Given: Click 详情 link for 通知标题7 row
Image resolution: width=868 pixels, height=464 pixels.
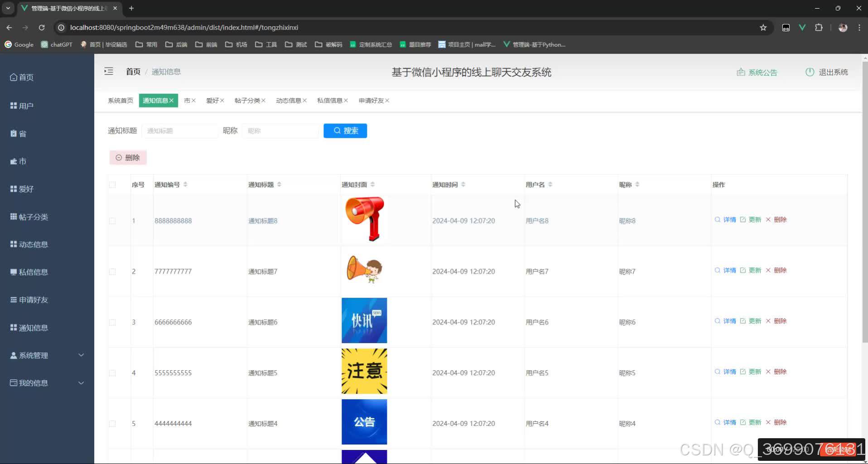Looking at the screenshot, I should (729, 270).
